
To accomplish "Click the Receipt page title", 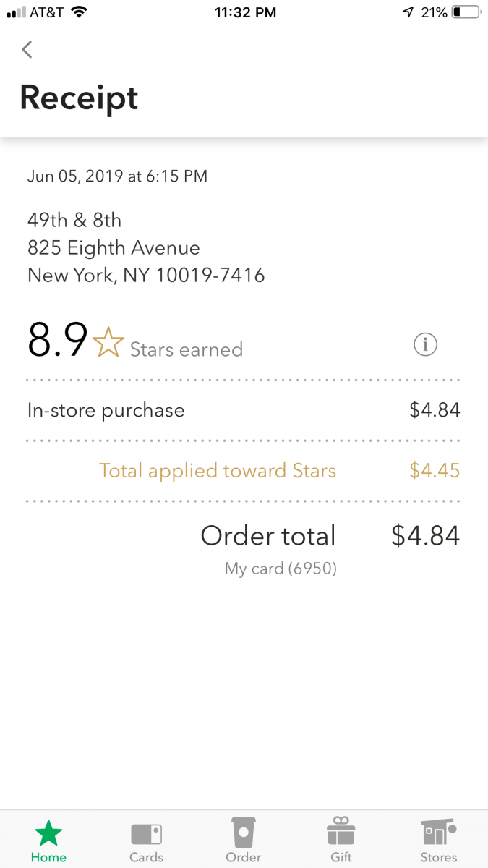I will pyautogui.click(x=79, y=98).
